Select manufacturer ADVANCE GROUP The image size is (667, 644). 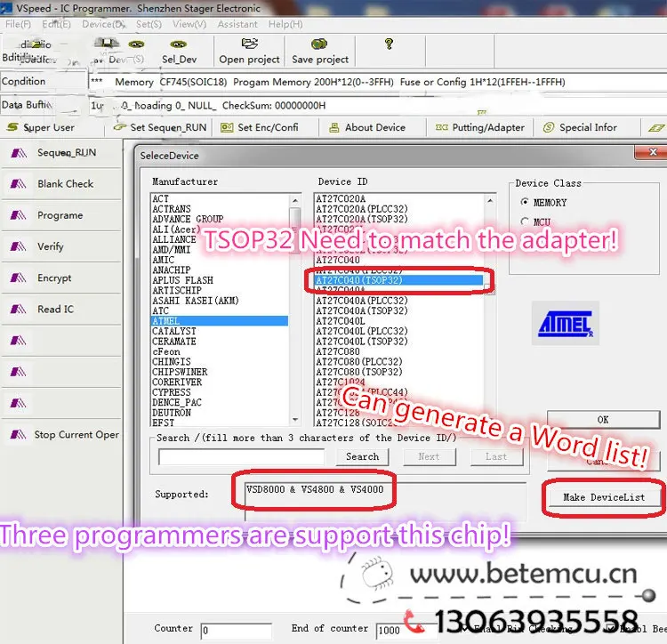[x=188, y=219]
